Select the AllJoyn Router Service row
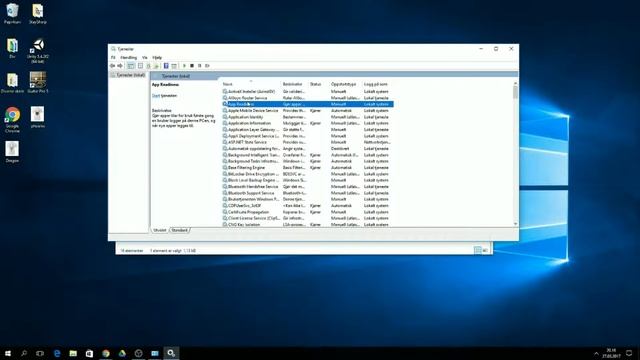Viewport: 640px width, 360px height. [x=308, y=98]
